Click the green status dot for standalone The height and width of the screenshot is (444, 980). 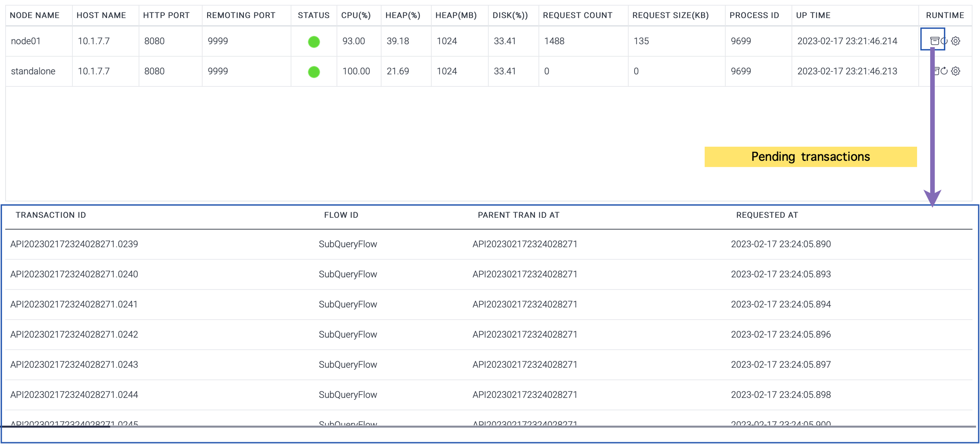[x=314, y=72]
